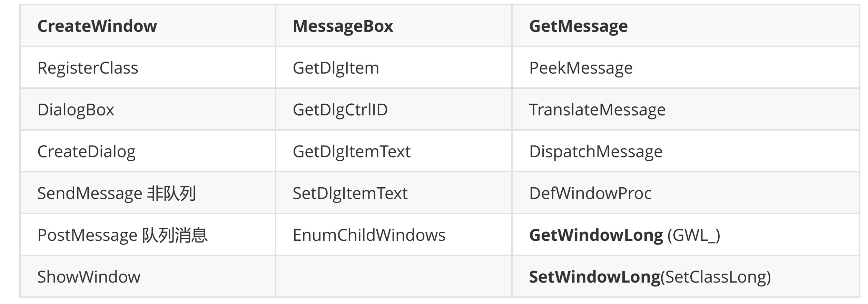Click the GetDlgItem entry
868x304 pixels.
pos(336,68)
